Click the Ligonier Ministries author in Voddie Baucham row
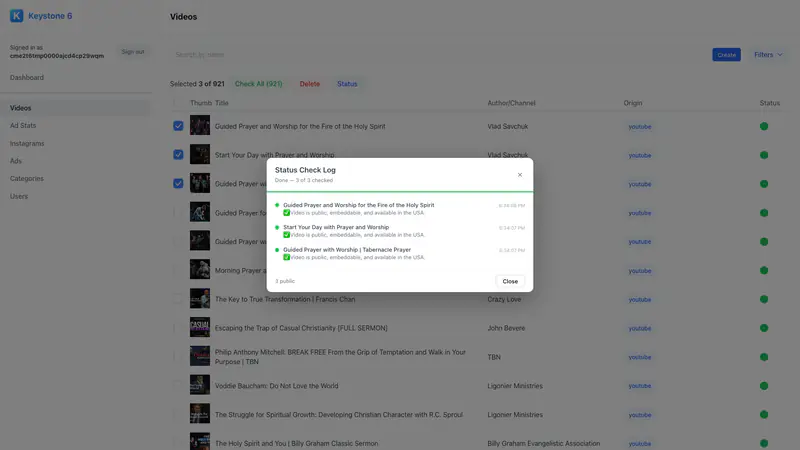Viewport: 800px width, 450px height. pos(515,386)
